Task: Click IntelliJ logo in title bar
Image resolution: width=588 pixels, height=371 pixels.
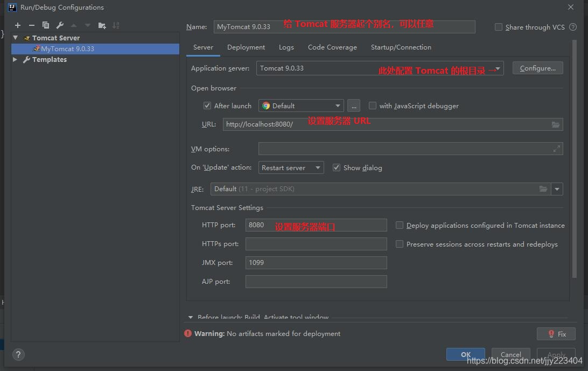Action: pos(12,8)
